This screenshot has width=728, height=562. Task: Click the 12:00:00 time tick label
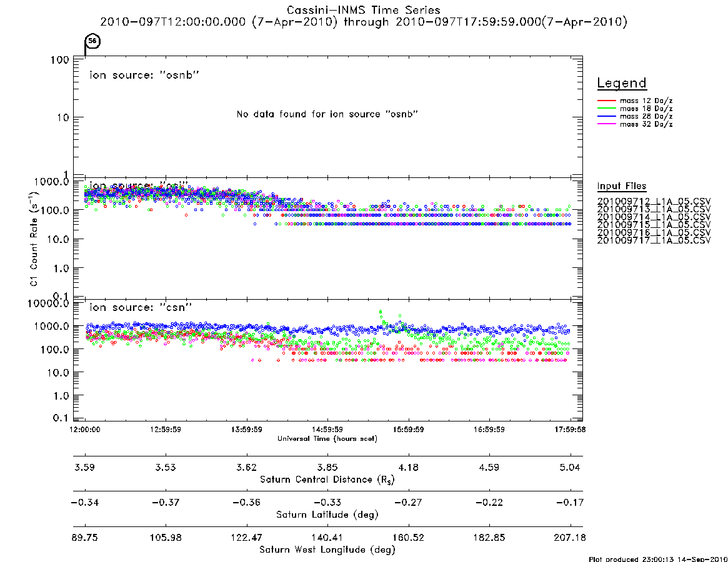(84, 430)
